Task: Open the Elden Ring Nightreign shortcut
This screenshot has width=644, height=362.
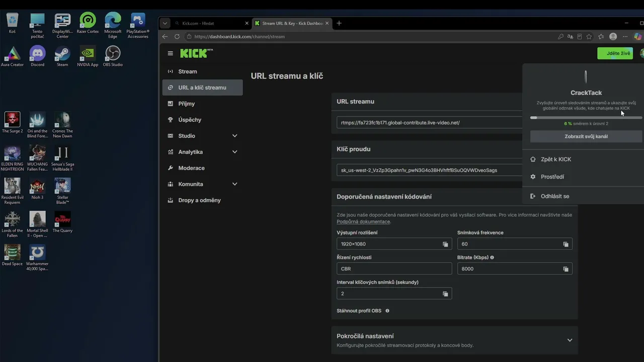Action: click(x=12, y=158)
